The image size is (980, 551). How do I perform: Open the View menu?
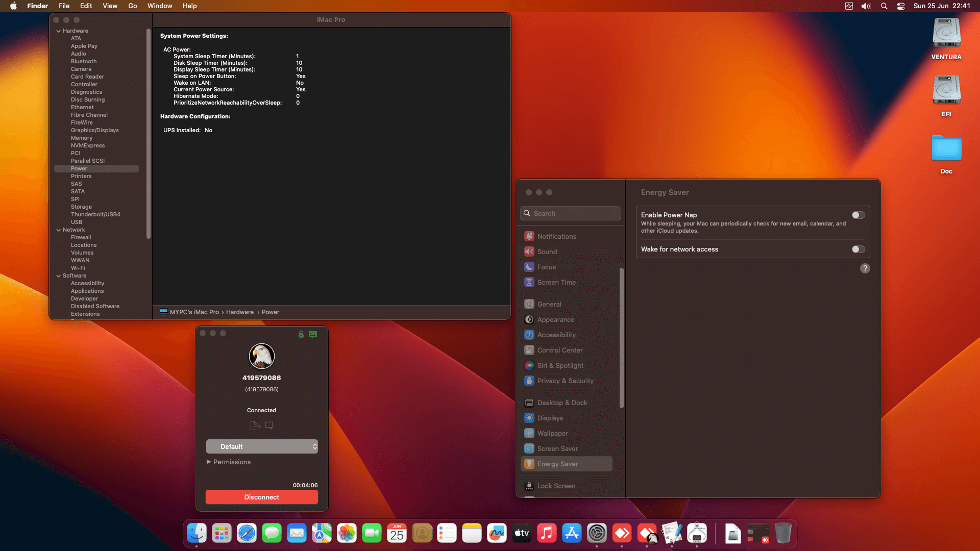click(x=110, y=6)
